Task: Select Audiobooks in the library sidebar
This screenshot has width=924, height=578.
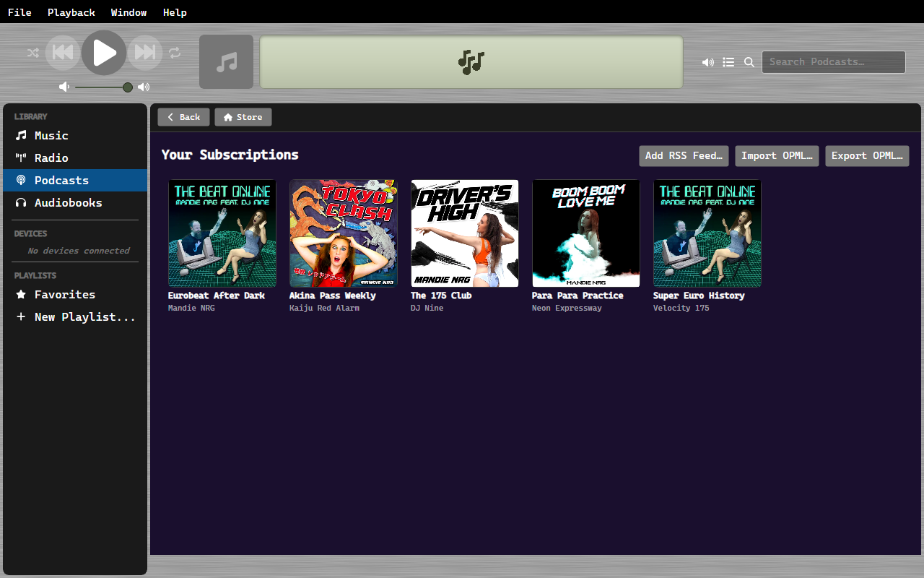Action: 75,203
